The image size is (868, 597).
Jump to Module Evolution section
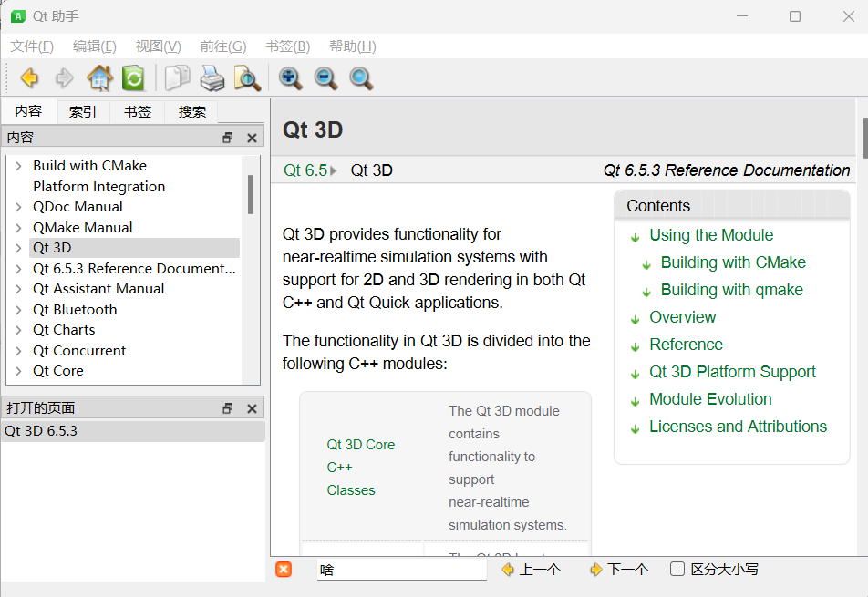coord(710,399)
